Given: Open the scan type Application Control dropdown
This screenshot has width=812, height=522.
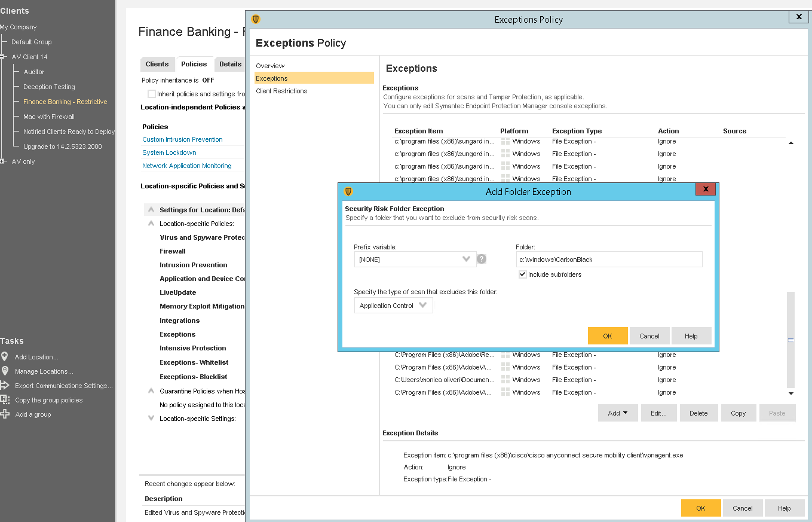Looking at the screenshot, I should click(393, 306).
